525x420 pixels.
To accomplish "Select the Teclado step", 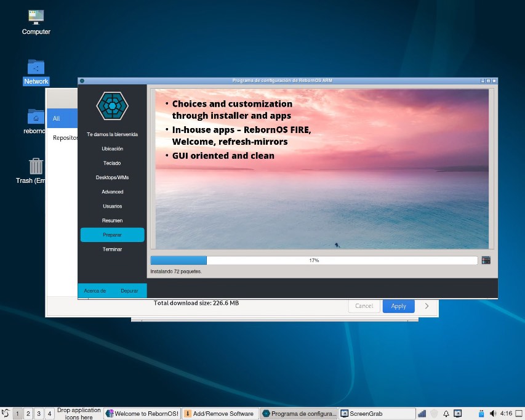I will pyautogui.click(x=112, y=163).
